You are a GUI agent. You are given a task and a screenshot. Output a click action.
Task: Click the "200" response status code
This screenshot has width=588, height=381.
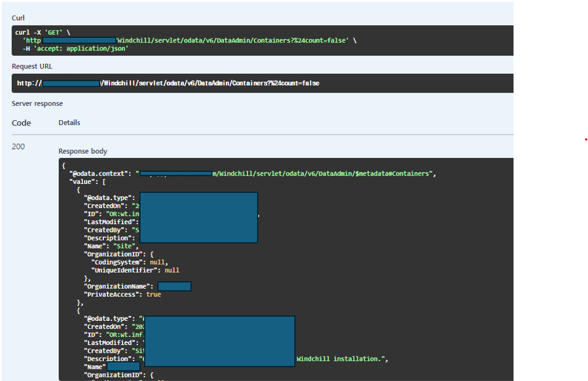19,147
